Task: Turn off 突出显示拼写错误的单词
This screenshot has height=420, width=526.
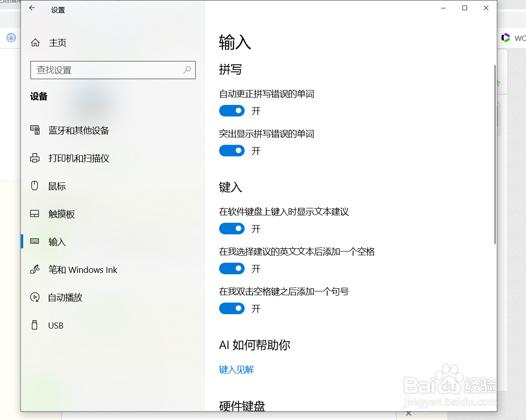Action: pyautogui.click(x=232, y=150)
